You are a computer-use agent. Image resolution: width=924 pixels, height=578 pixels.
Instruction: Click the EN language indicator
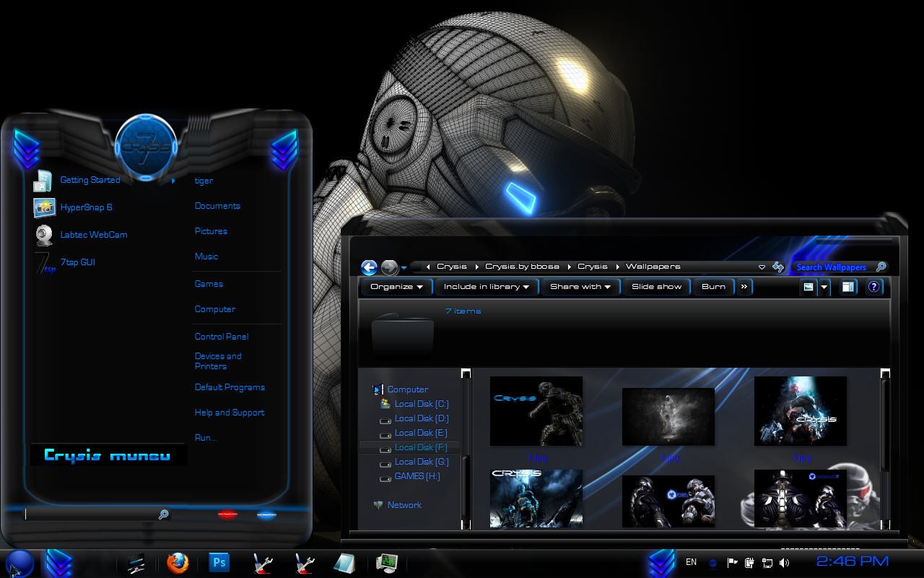(691, 562)
